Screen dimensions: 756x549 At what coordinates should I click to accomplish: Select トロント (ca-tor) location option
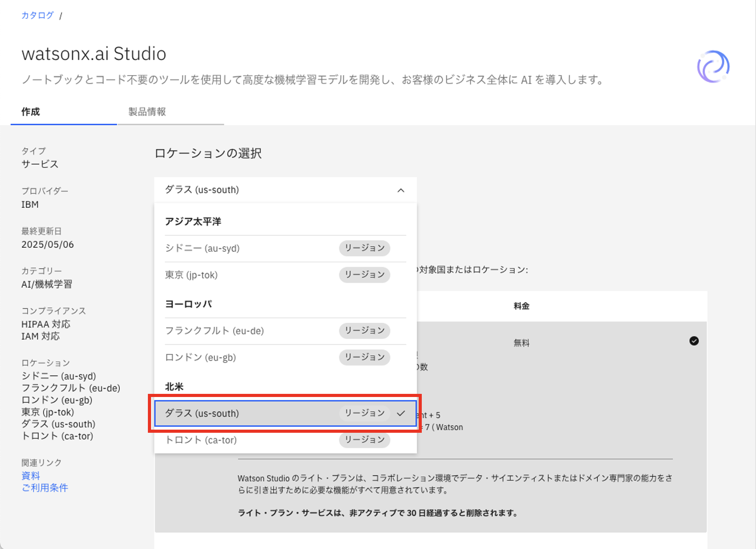tap(201, 440)
